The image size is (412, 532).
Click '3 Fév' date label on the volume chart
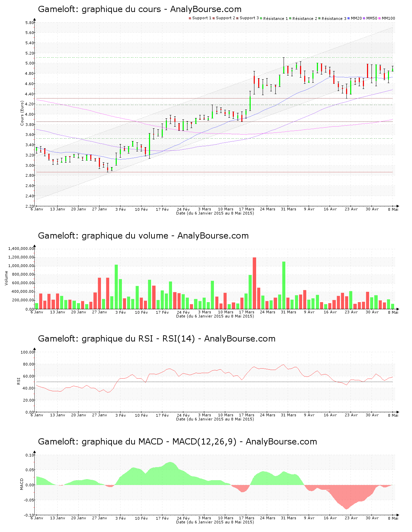pyautogui.click(x=121, y=312)
